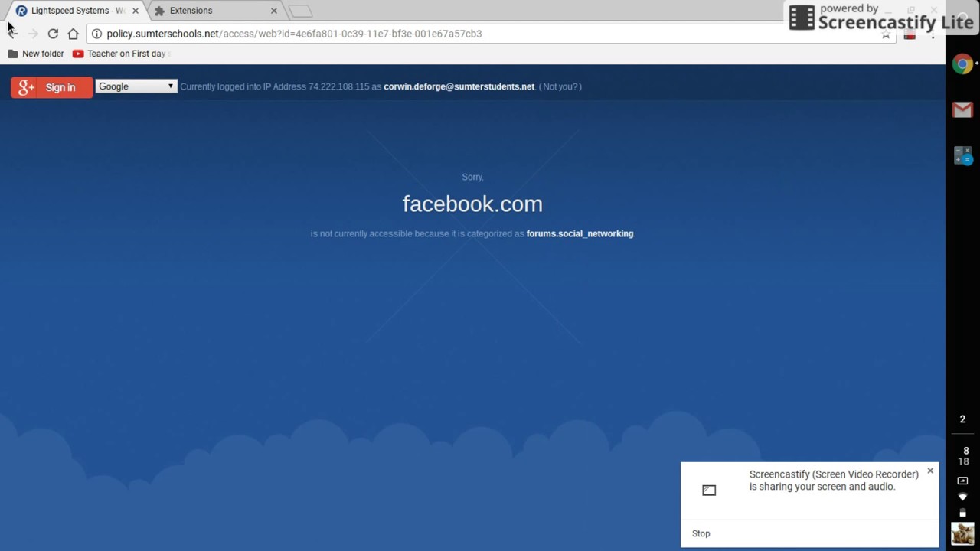Viewport: 980px width, 551px height.
Task: Click the Not you? link
Action: 560,86
